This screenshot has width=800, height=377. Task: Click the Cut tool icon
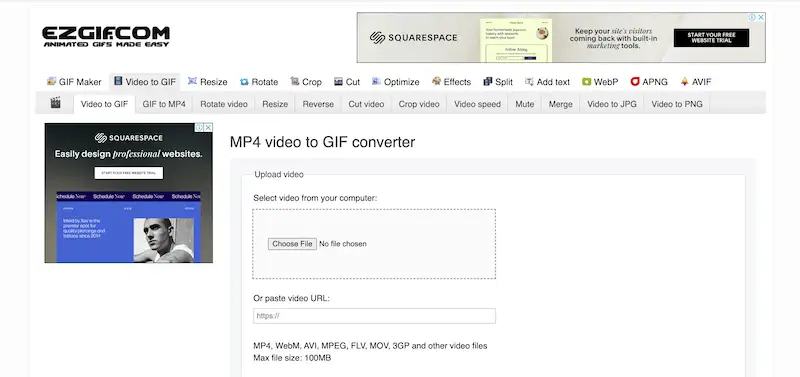point(338,82)
